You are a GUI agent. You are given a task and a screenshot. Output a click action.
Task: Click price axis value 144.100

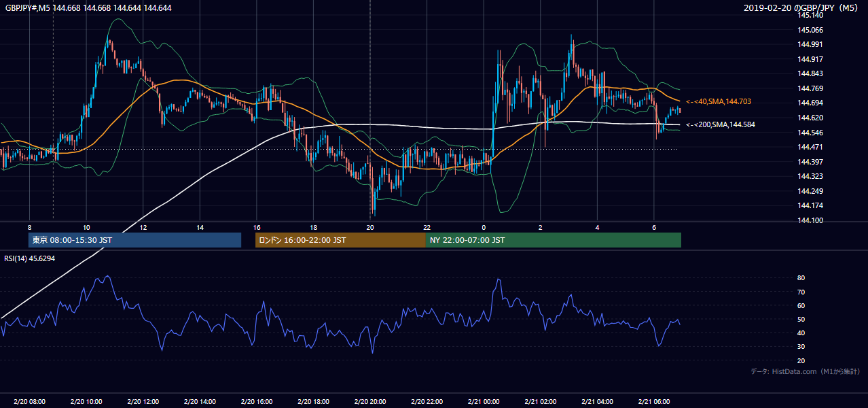(x=810, y=220)
